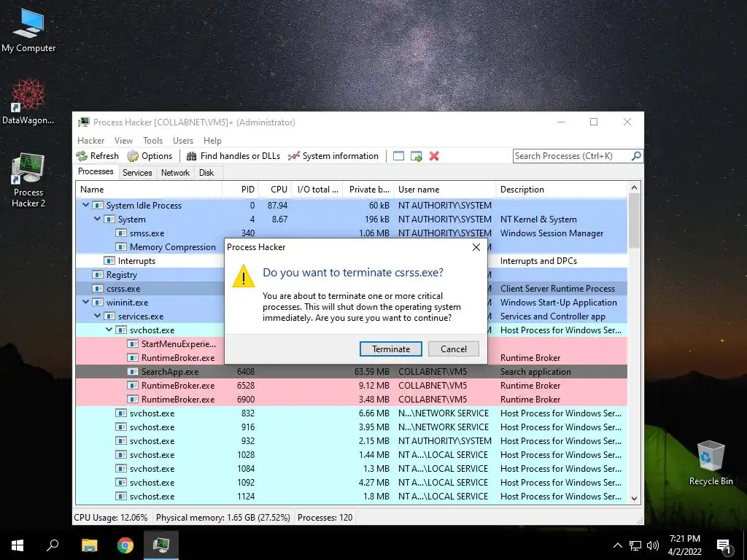Click the find window icon in toolbar

click(399, 156)
